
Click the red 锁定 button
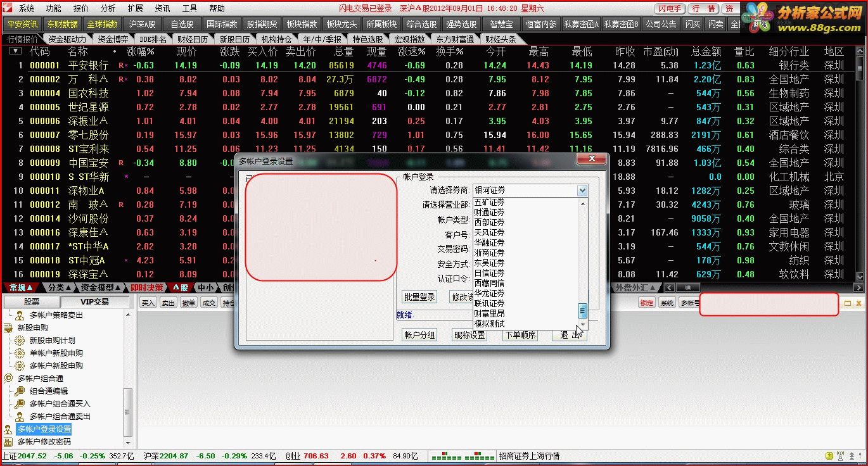[646, 303]
